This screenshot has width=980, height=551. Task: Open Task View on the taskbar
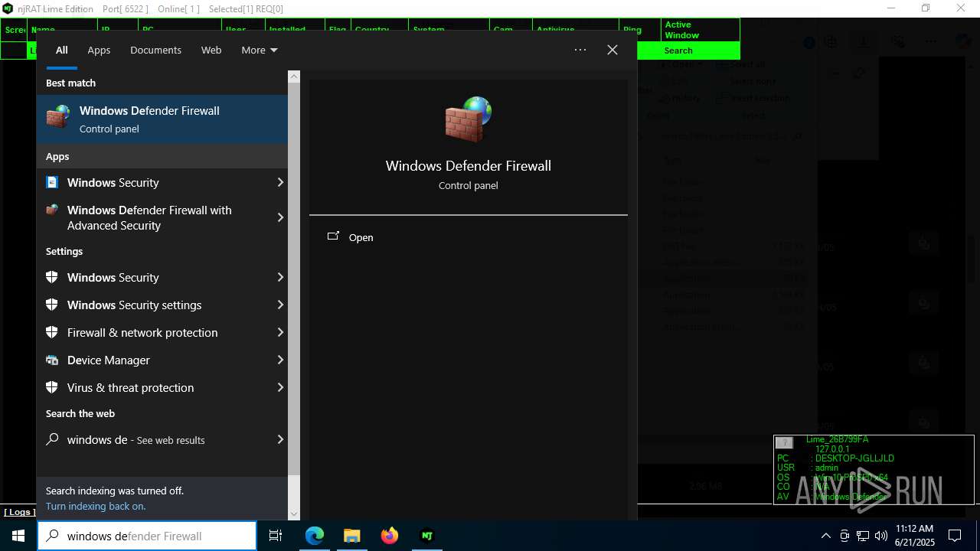276,536
